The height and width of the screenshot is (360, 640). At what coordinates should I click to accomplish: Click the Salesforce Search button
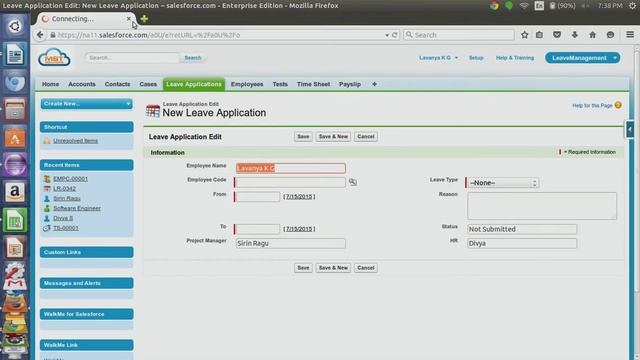coord(193,58)
